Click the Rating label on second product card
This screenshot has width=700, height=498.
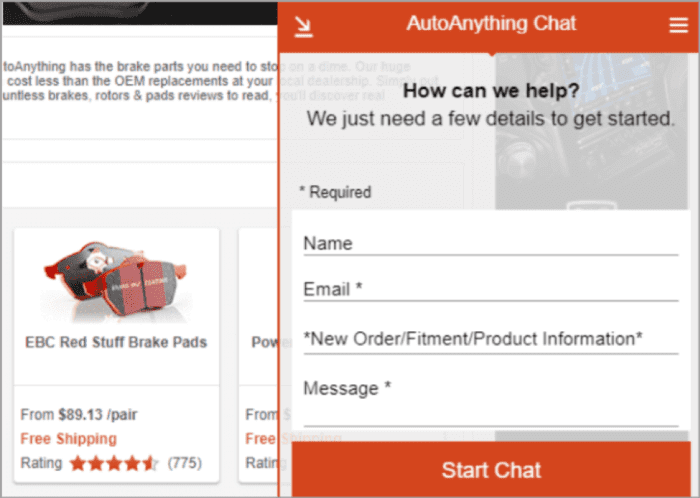tap(260, 463)
